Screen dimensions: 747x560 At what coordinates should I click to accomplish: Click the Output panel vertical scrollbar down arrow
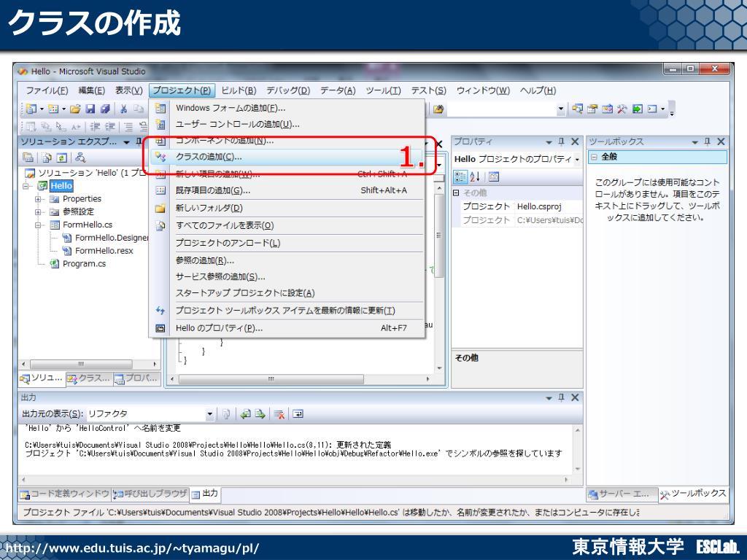pos(578,469)
